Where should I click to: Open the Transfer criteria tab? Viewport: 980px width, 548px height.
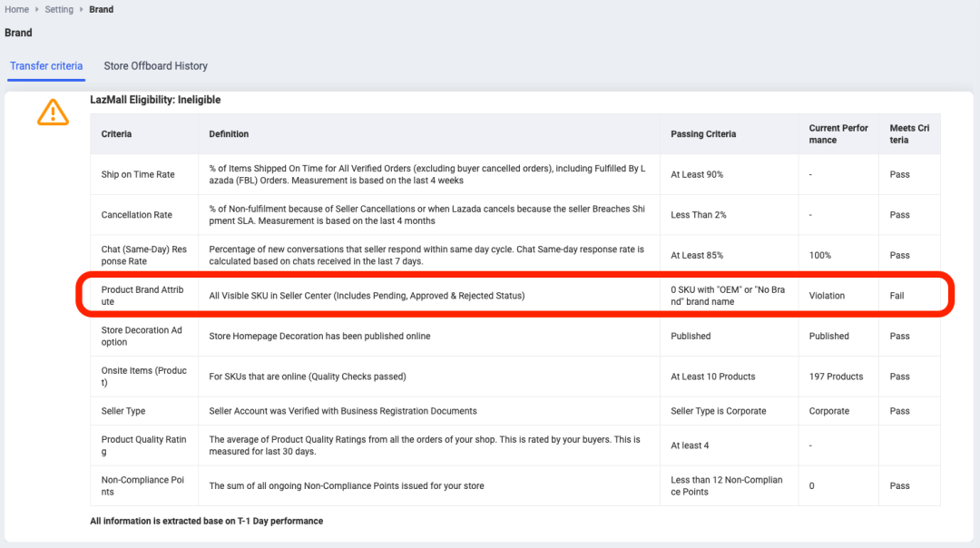(x=46, y=66)
